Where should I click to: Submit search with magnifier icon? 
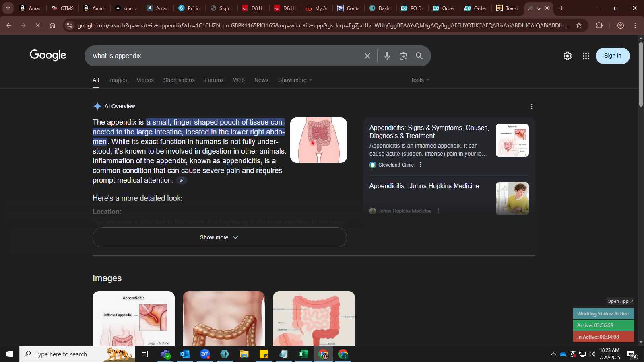[419, 56]
